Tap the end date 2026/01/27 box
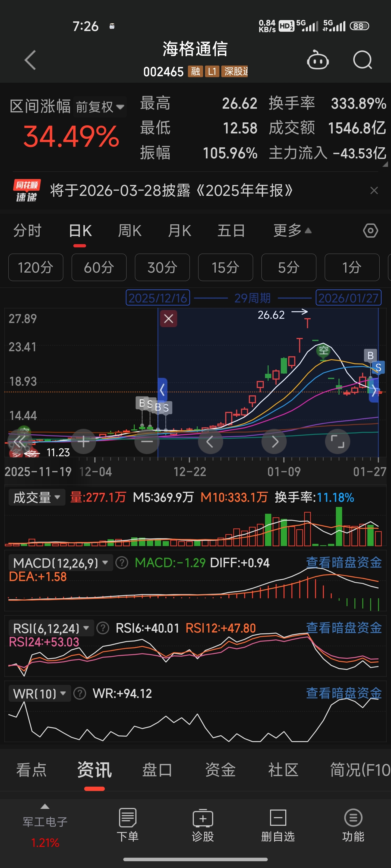Image resolution: width=391 pixels, height=868 pixels. pos(348,298)
